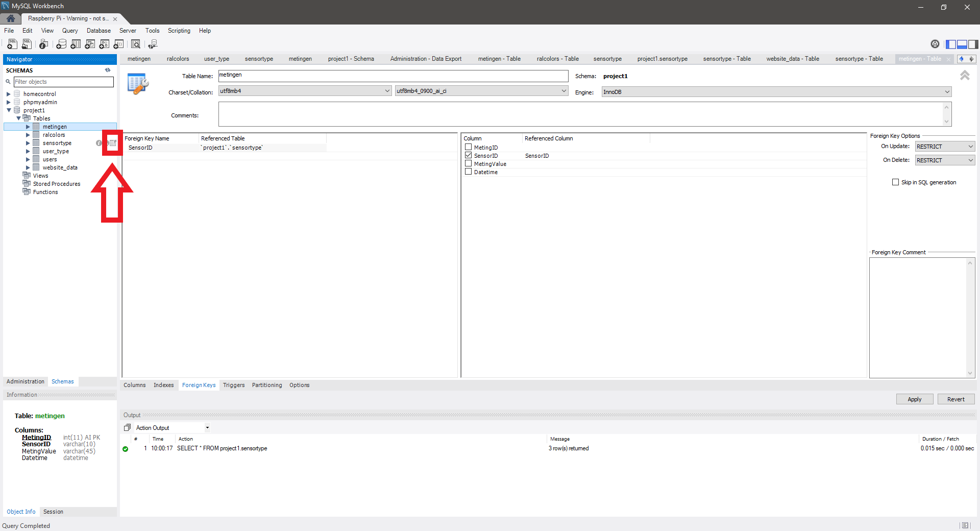
Task: Switch to the Columns tab
Action: (x=135, y=385)
